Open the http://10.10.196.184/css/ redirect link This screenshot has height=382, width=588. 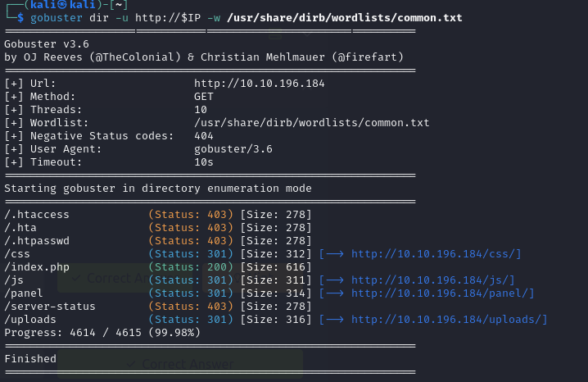tap(436, 254)
